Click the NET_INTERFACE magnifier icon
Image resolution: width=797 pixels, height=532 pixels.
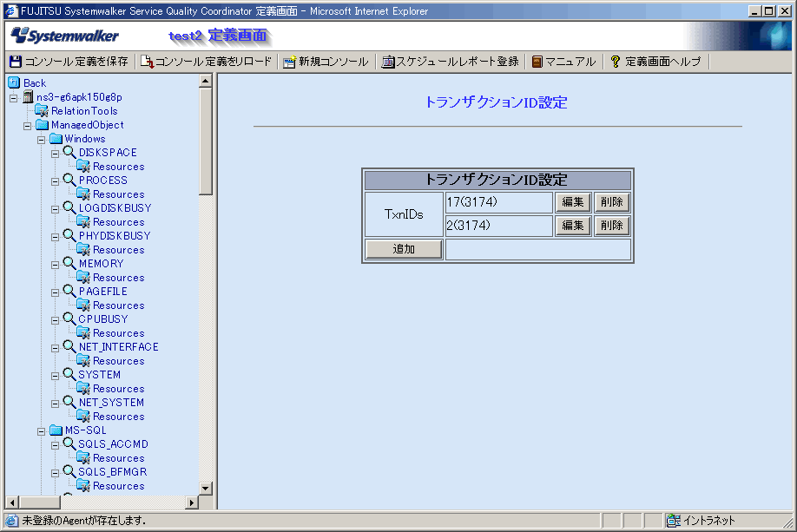tap(69, 346)
